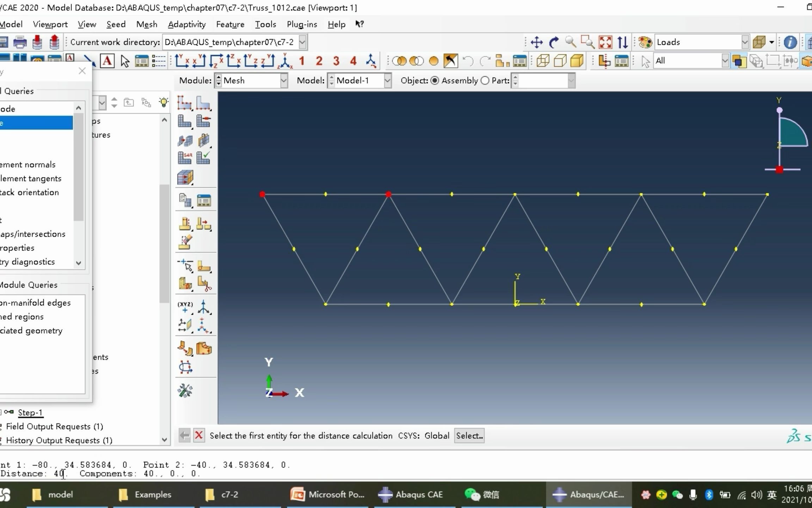This screenshot has height=508, width=812.
Task: Click the mesh tools wrench icon
Action: (x=185, y=391)
